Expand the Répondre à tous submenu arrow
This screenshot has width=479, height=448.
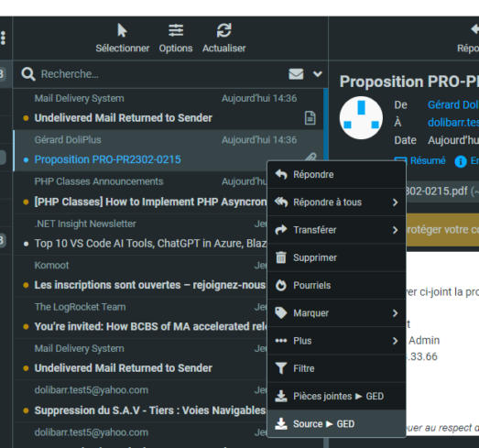click(395, 202)
